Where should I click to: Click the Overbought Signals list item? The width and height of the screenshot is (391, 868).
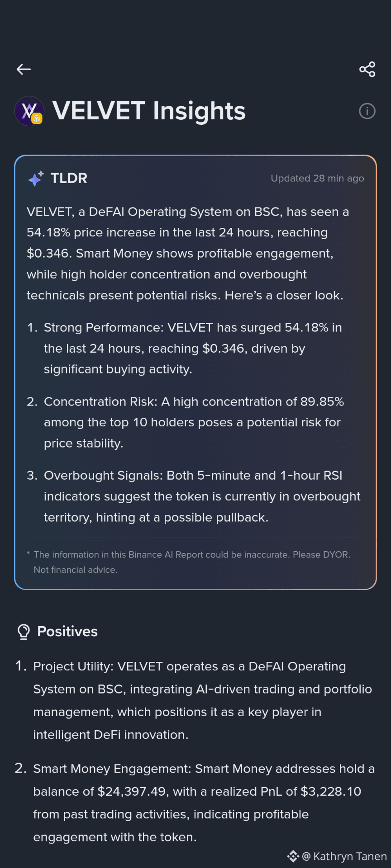tap(194, 496)
